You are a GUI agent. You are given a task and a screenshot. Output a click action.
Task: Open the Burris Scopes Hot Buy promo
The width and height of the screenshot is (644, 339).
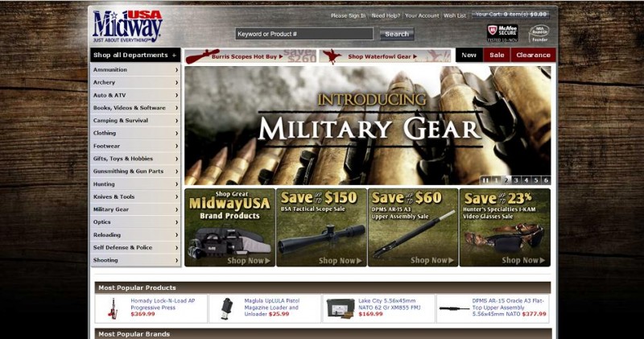250,56
